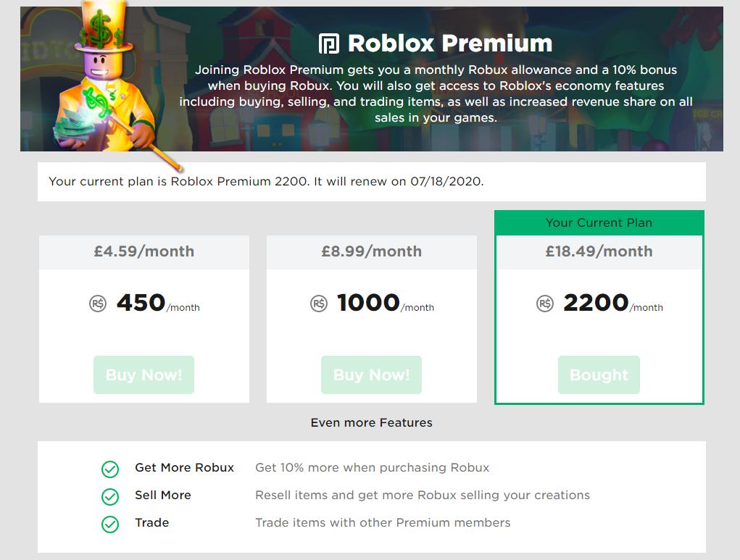Click the Bought button on current plan
The image size is (740, 560).
point(599,375)
